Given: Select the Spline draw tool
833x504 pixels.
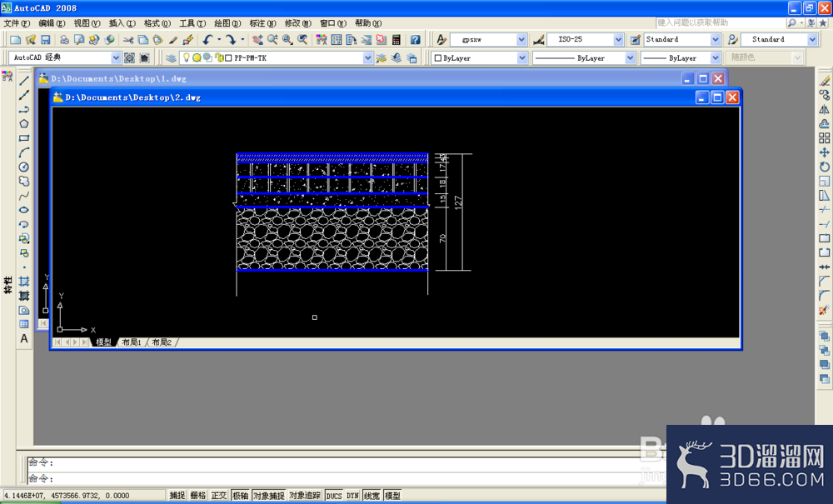Looking at the screenshot, I should (24, 196).
